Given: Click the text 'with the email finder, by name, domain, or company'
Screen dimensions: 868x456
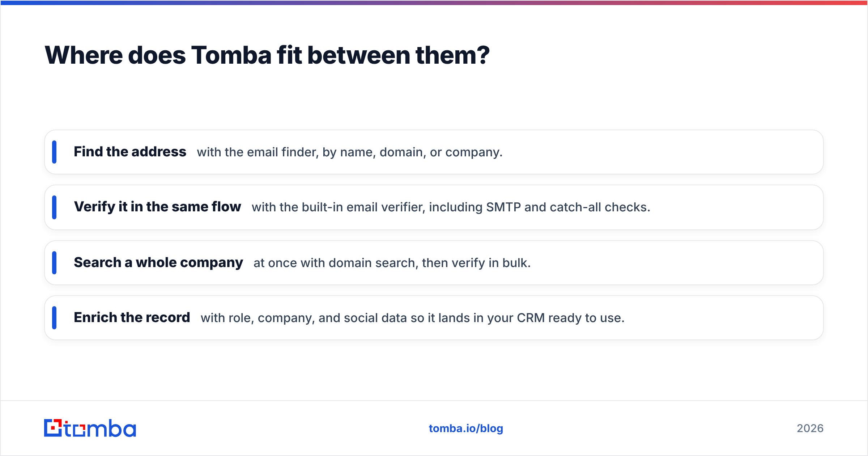Looking at the screenshot, I should (x=350, y=152).
